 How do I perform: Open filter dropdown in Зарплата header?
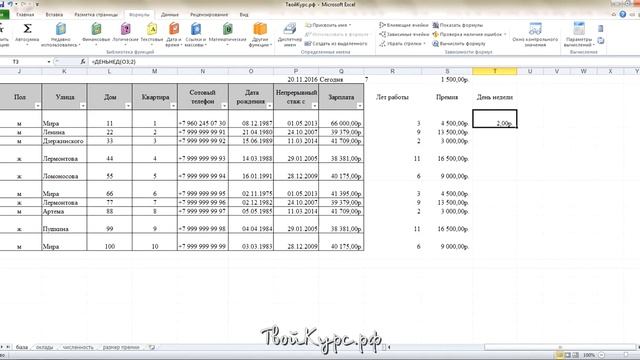[x=359, y=106]
